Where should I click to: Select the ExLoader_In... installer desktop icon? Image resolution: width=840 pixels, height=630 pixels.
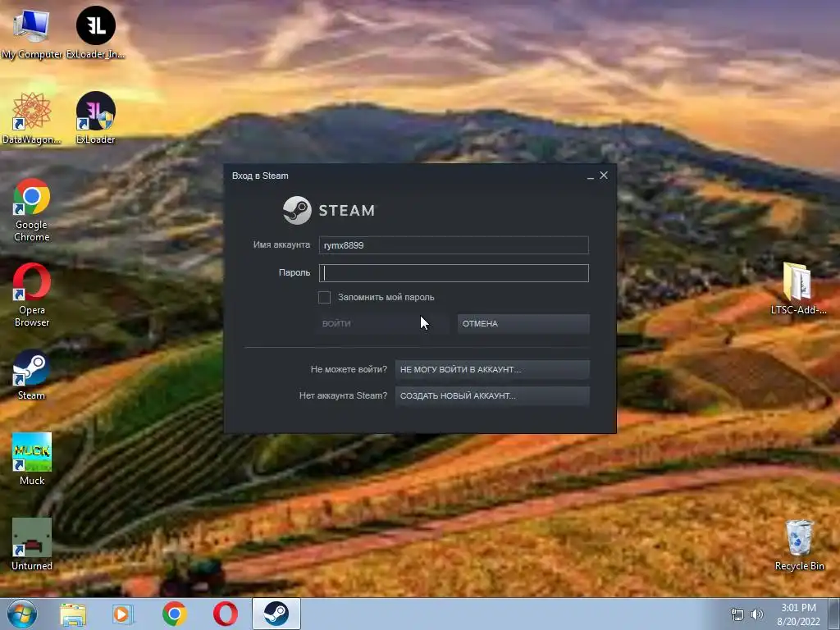tap(95, 33)
